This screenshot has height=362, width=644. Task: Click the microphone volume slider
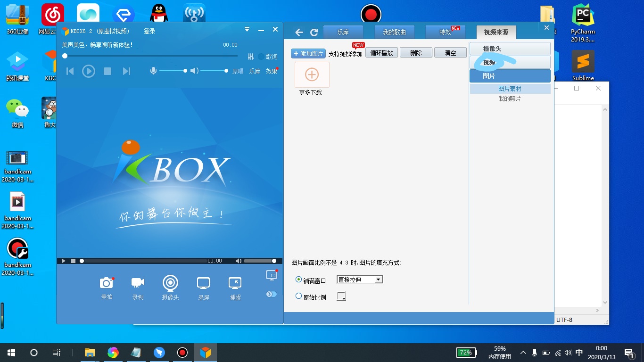pos(173,71)
